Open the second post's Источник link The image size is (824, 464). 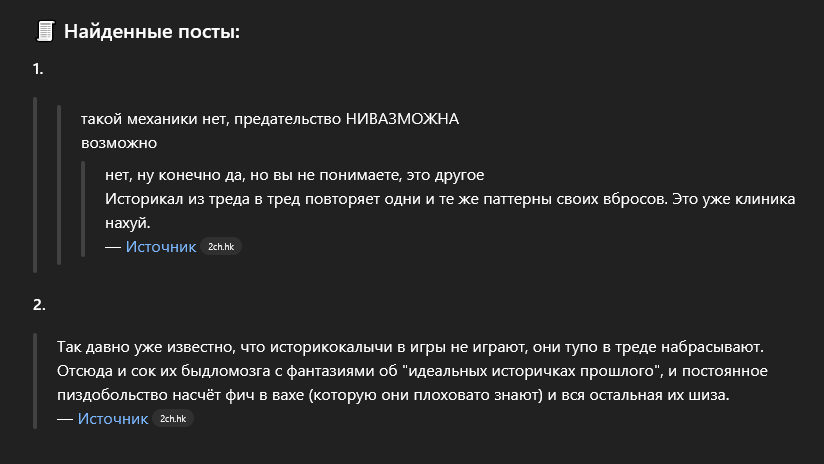point(113,418)
